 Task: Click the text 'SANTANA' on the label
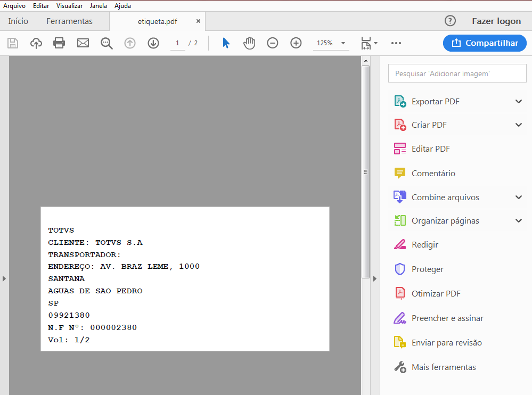coord(67,279)
